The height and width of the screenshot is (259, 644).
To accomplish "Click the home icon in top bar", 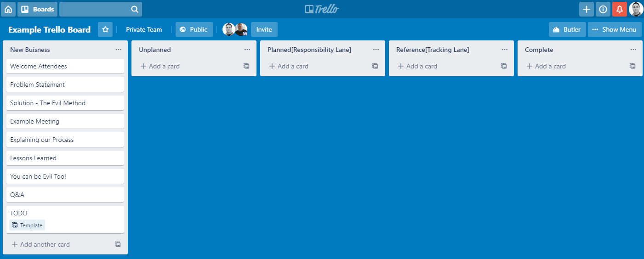I will point(8,9).
